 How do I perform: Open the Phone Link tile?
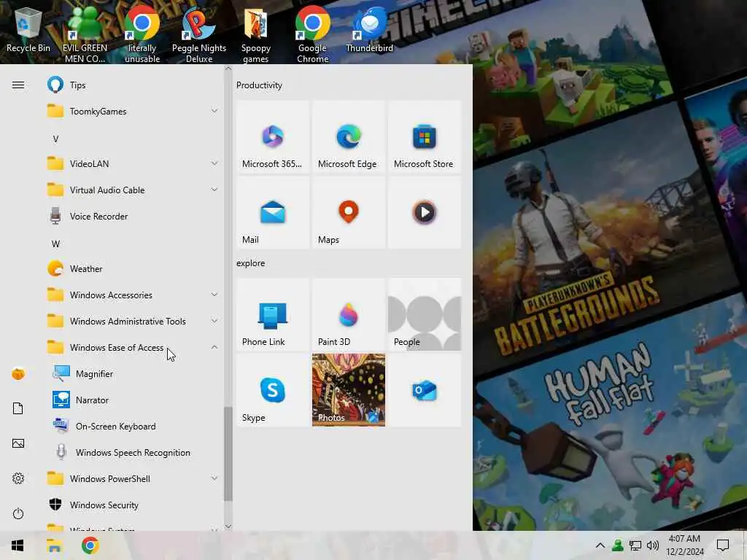point(273,315)
